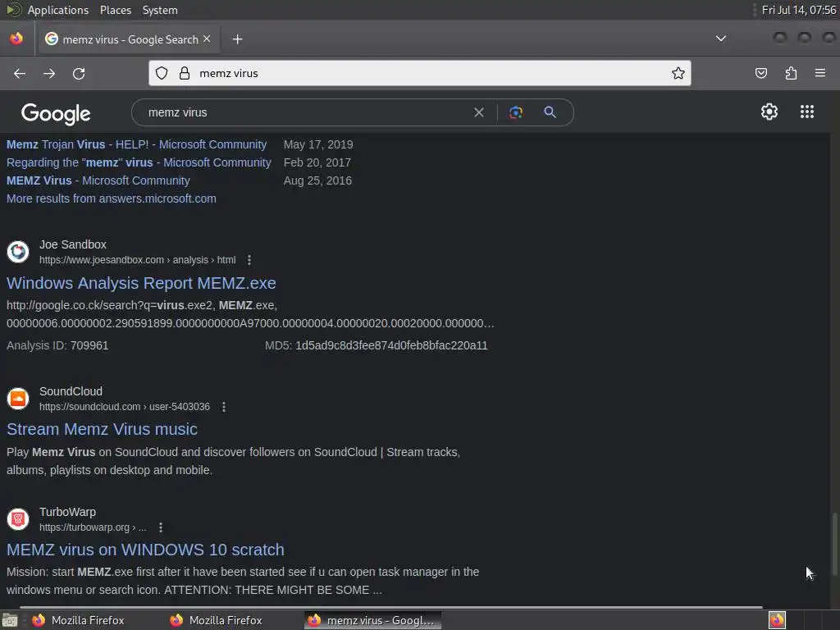The width and height of the screenshot is (840, 630).
Task: Focus the Google search input
Action: click(305, 112)
